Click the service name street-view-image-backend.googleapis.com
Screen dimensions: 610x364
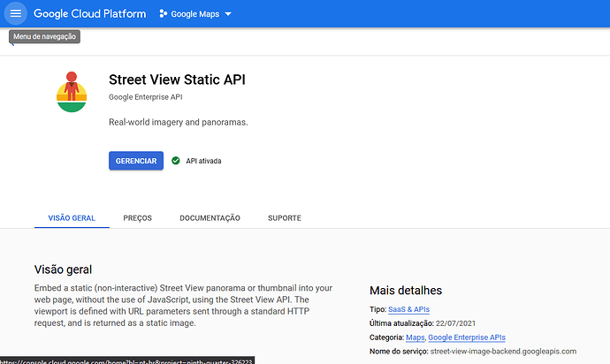pyautogui.click(x=503, y=352)
